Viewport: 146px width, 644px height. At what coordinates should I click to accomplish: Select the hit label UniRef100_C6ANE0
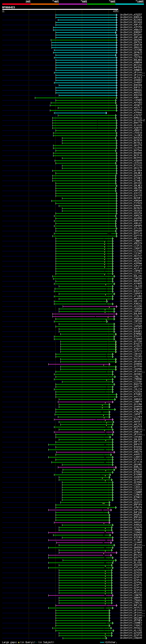pos(131,623)
